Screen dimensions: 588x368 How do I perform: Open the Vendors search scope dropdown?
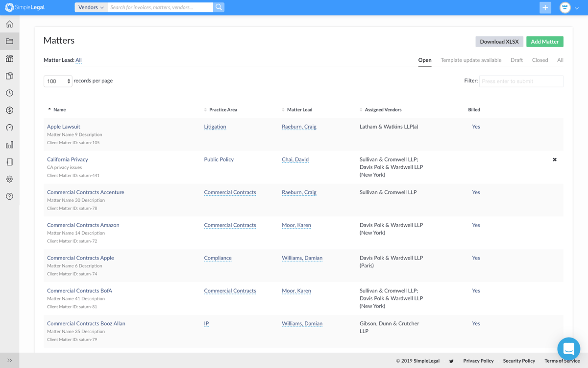[91, 7]
